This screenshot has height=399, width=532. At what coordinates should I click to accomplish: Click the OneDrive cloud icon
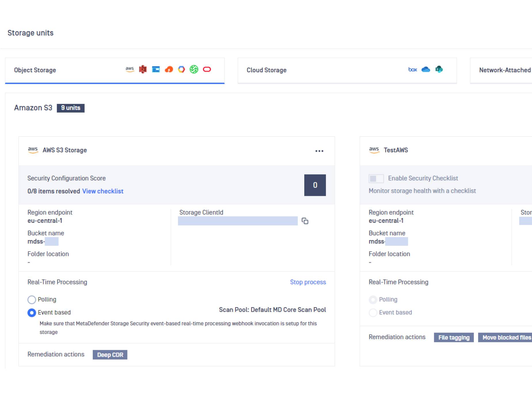[x=425, y=69]
